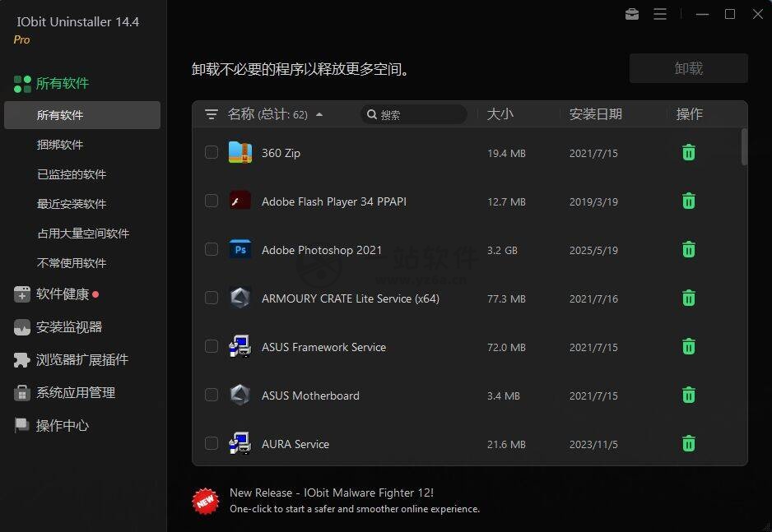Click the AURA Service app icon
The height and width of the screenshot is (532, 772).
click(x=240, y=443)
